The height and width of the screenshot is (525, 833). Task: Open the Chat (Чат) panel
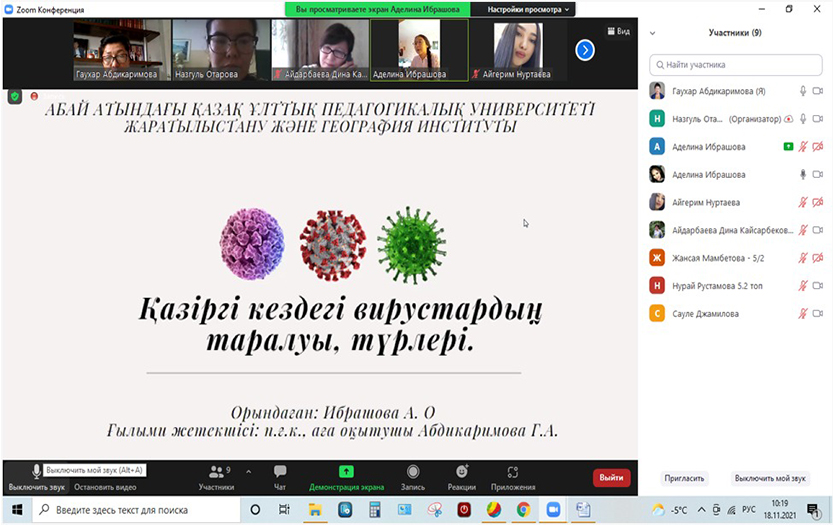280,476
